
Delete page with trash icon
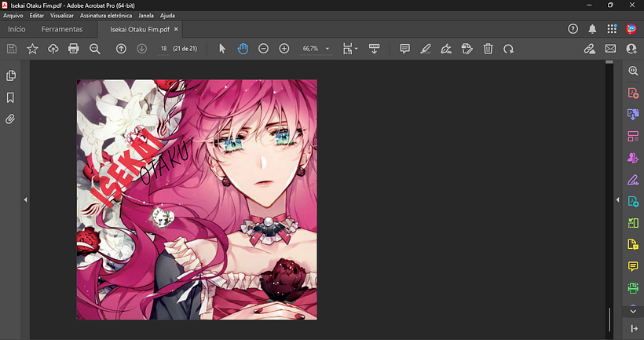click(488, 49)
